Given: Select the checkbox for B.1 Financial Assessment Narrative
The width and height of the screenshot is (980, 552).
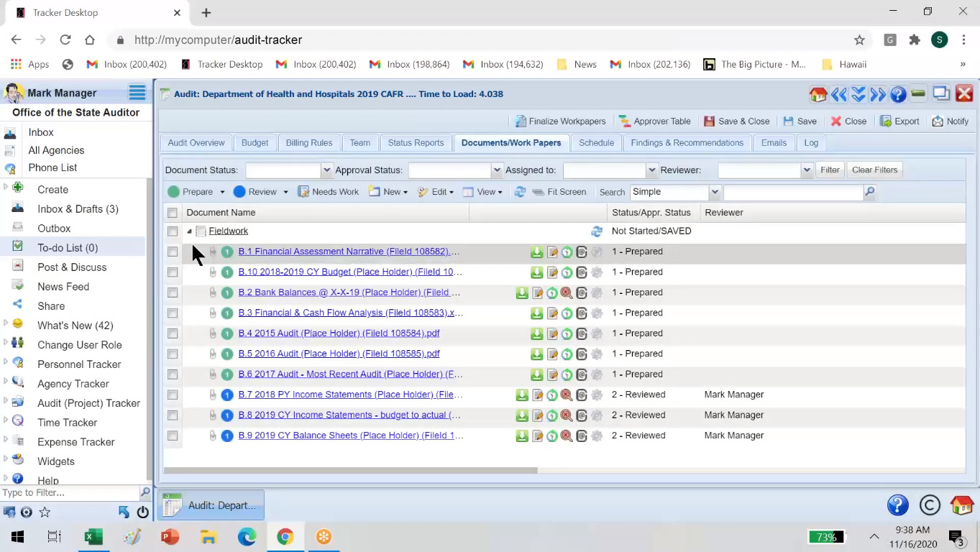Looking at the screenshot, I should pos(173,252).
